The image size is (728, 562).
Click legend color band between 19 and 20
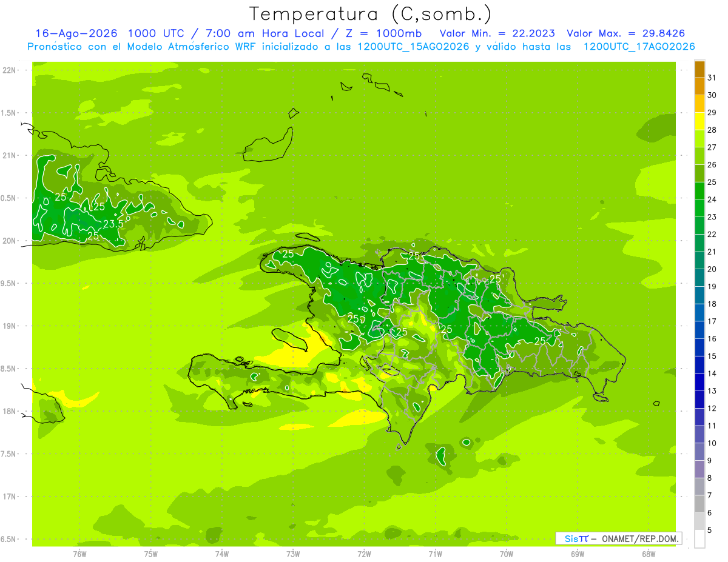point(699,278)
